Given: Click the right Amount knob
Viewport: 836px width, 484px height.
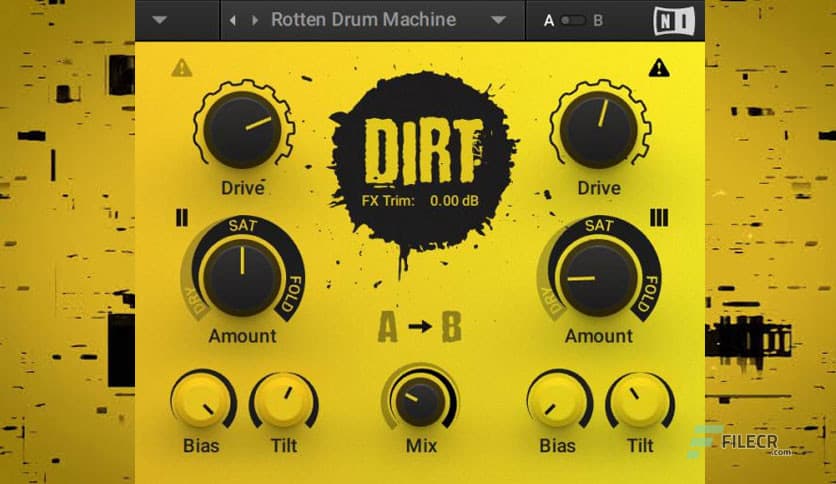Looking at the screenshot, I should coord(598,277).
